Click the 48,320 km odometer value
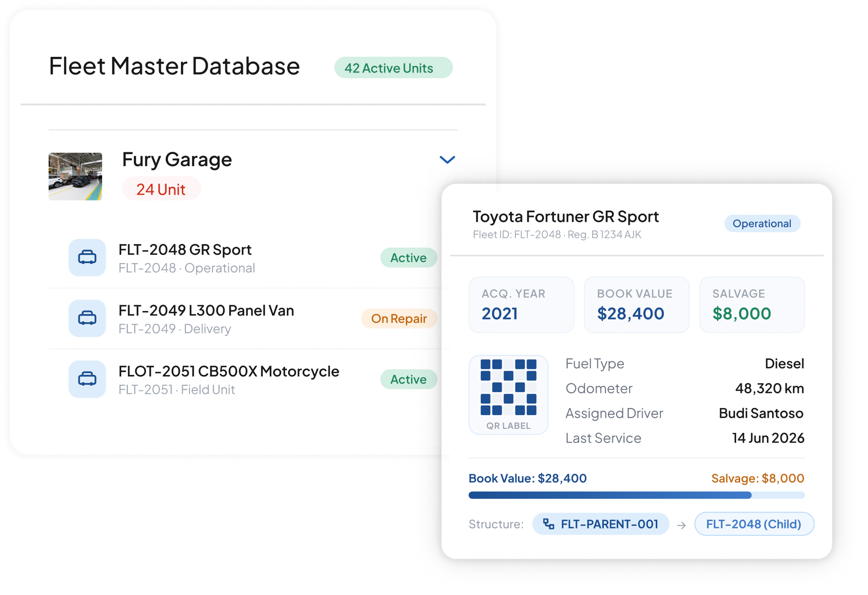Screen dimensions: 868x595 click(769, 388)
